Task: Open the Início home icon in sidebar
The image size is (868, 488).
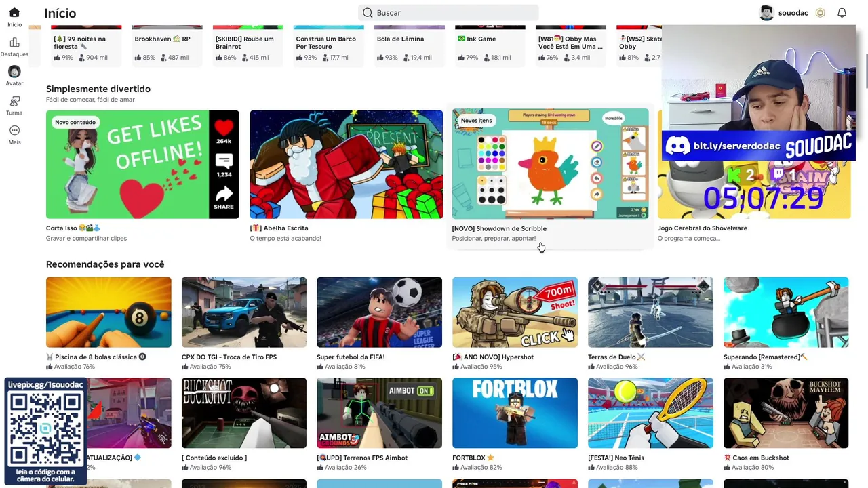Action: click(14, 13)
